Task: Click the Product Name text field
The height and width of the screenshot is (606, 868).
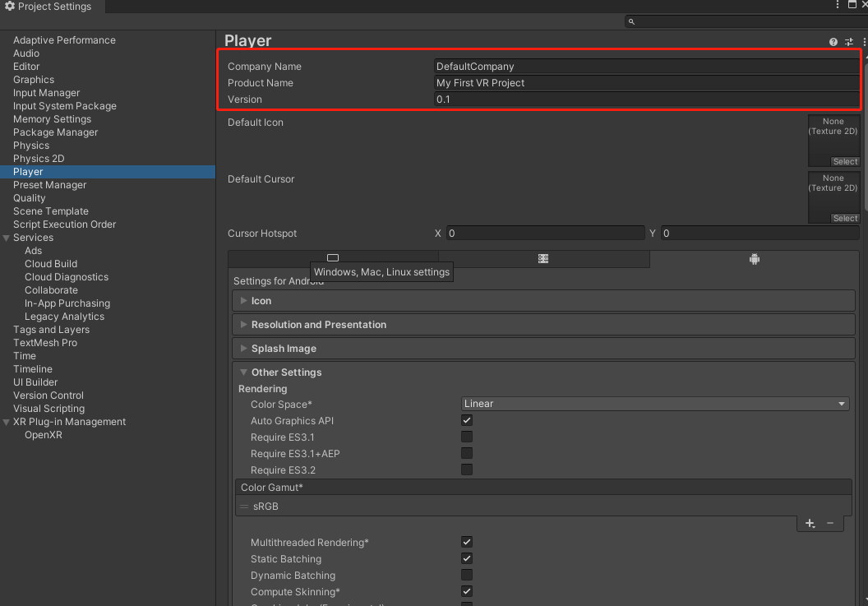Action: pyautogui.click(x=645, y=83)
